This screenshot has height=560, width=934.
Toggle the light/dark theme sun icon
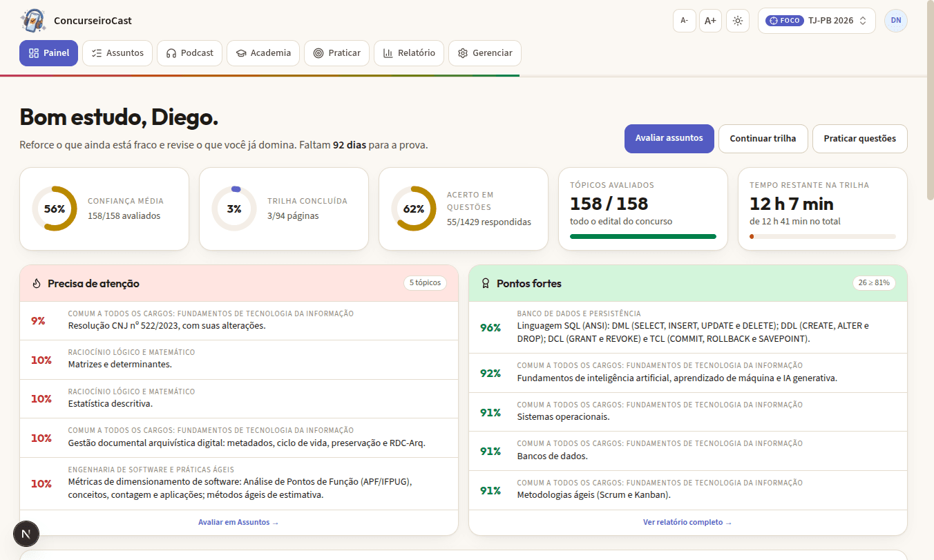point(738,21)
